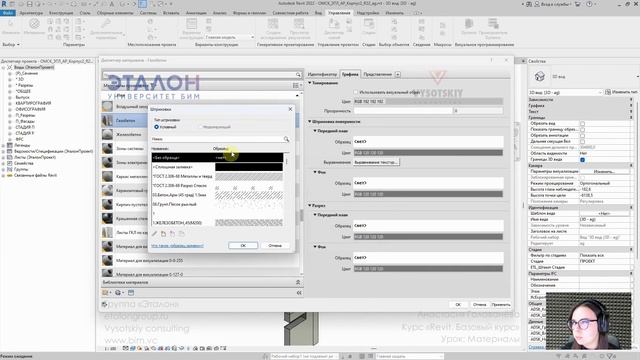Click the search magnifier in the fill patterns dialog
Viewport: 640px width, 360px height.
286,139
